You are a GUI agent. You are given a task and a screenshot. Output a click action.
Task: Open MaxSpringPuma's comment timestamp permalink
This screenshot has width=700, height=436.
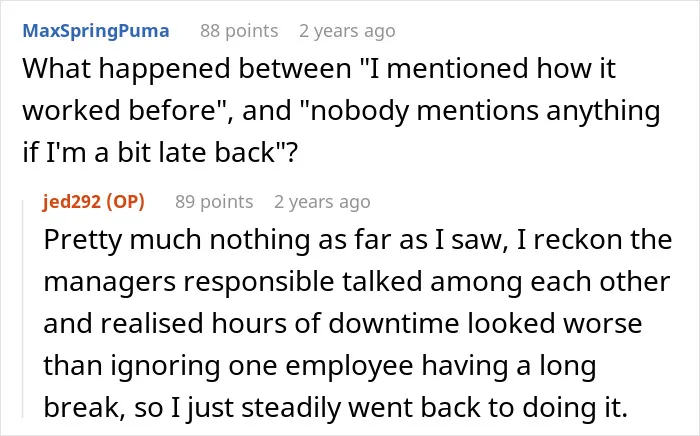347,31
